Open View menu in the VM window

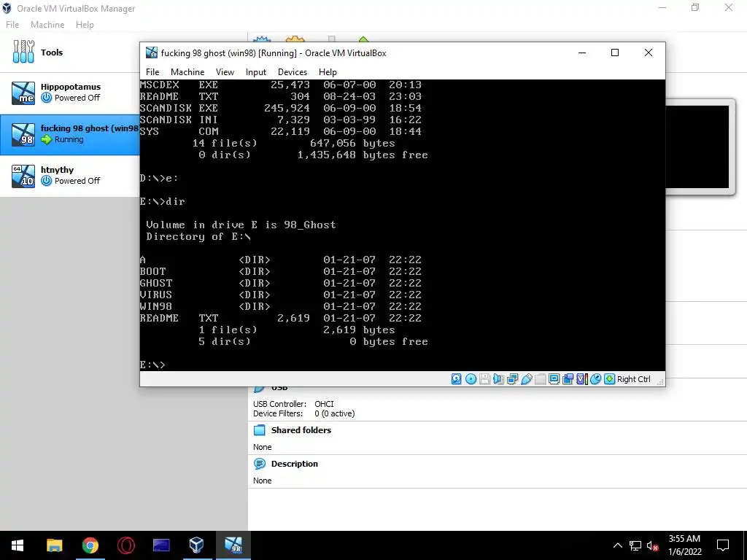pos(225,72)
